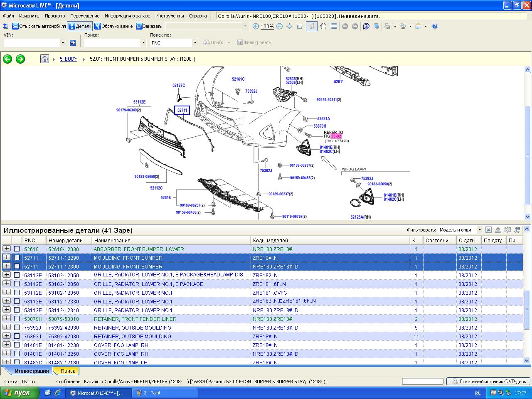Click the Заказать order button
This screenshot has width=532, height=399.
149,26
